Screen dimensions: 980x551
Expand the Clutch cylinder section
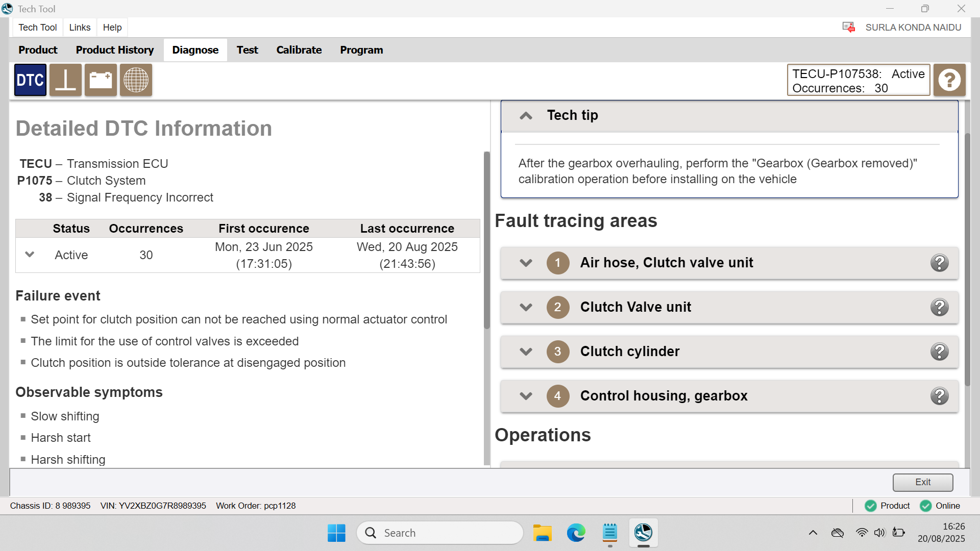(x=526, y=352)
